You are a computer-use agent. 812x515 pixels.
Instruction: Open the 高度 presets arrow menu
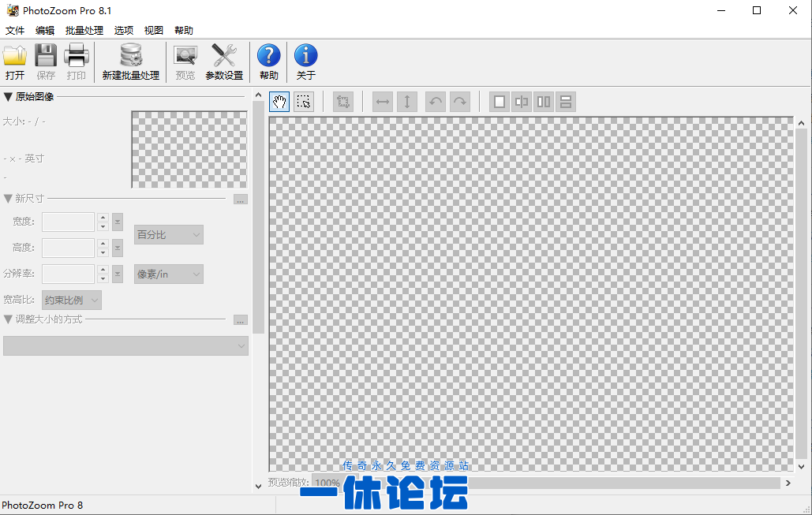[118, 248]
